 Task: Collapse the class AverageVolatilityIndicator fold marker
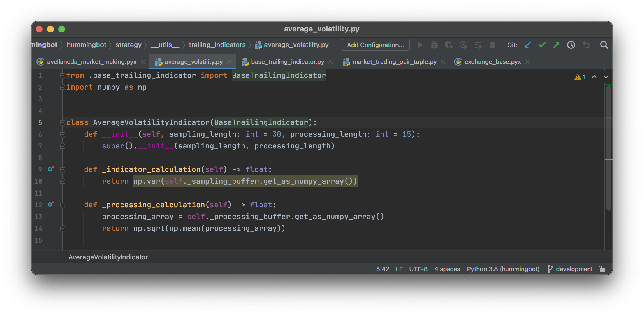coord(63,122)
